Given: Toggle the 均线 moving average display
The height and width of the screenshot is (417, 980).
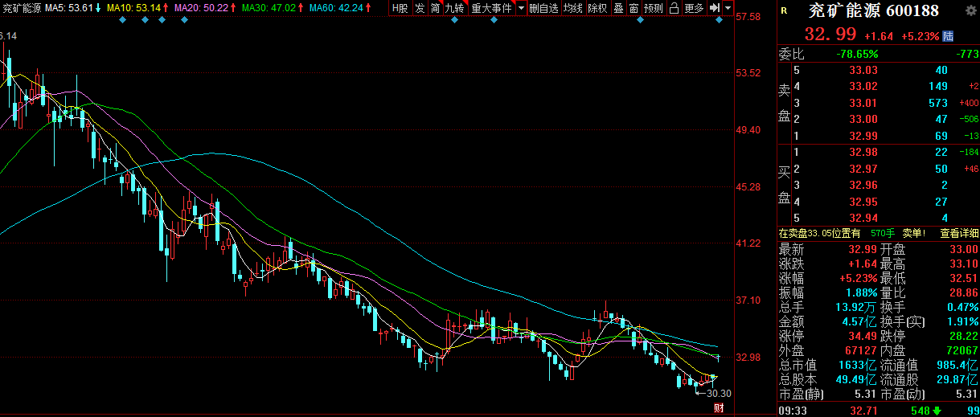Looking at the screenshot, I should click(572, 8).
